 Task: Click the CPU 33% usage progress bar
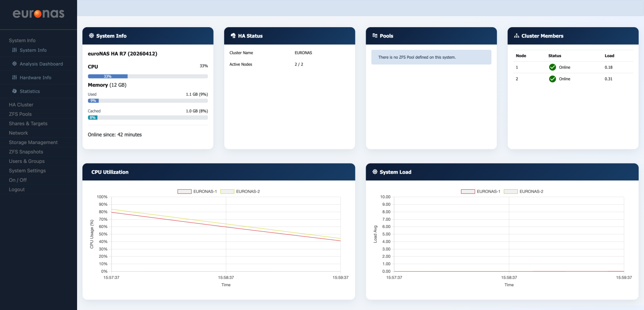(x=148, y=77)
